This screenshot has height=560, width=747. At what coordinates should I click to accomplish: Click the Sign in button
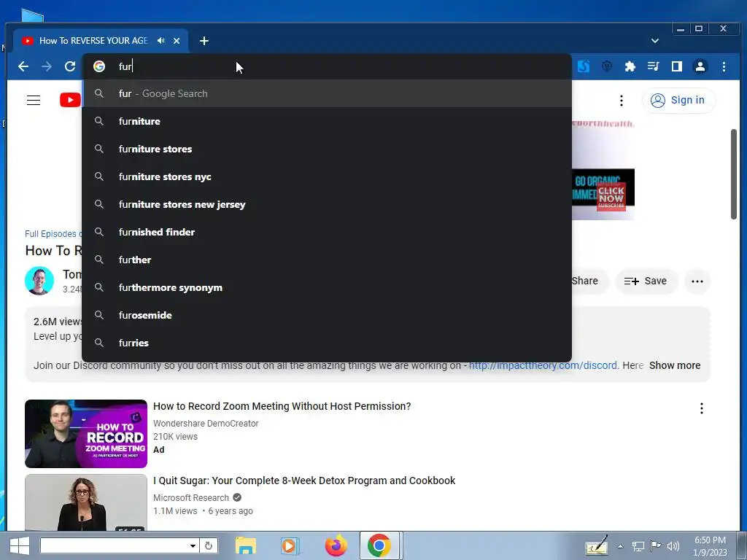[678, 101]
